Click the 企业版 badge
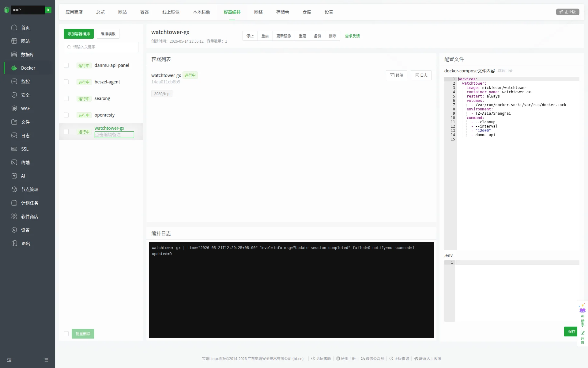 [x=568, y=12]
